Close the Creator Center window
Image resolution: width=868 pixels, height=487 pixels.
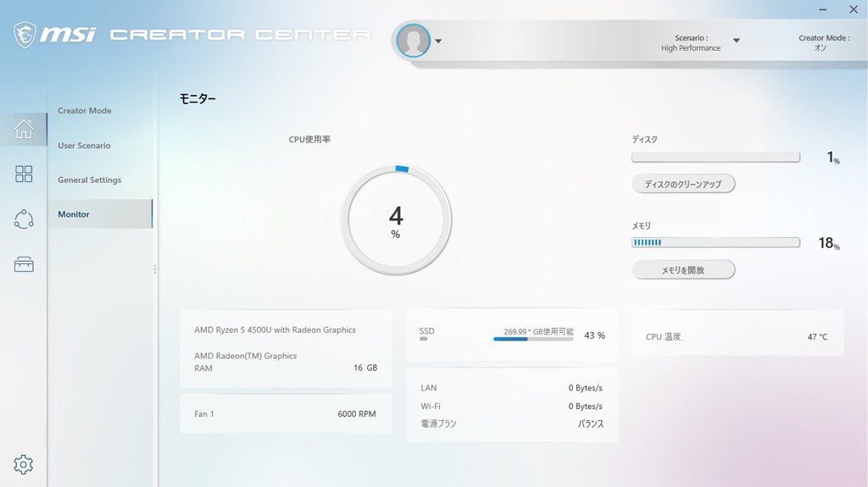coord(853,9)
